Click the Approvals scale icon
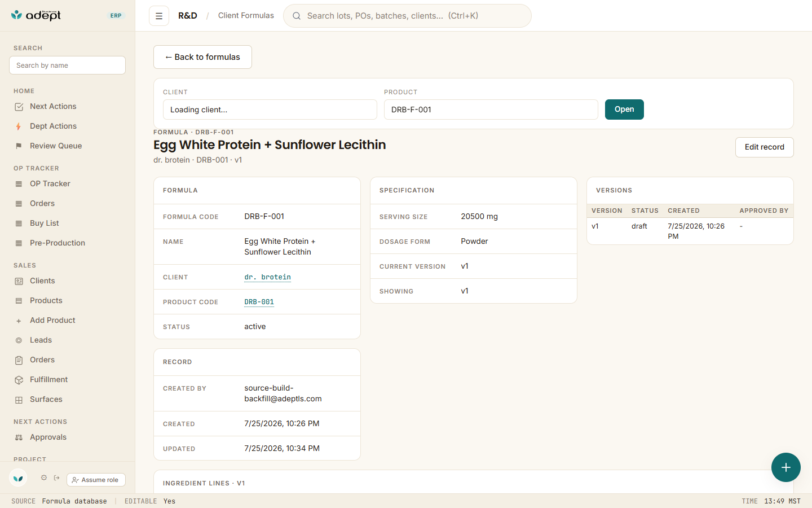 (x=19, y=437)
